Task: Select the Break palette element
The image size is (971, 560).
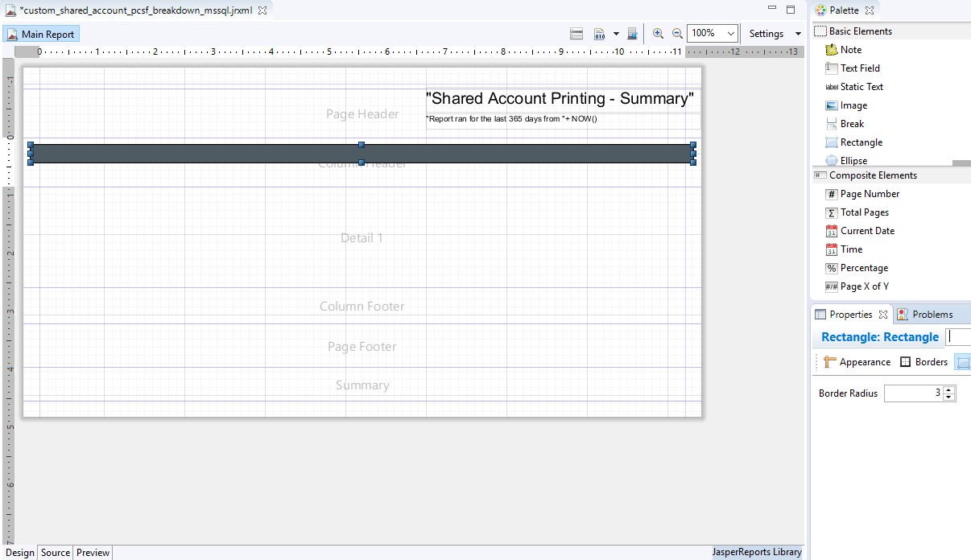Action: click(x=845, y=124)
